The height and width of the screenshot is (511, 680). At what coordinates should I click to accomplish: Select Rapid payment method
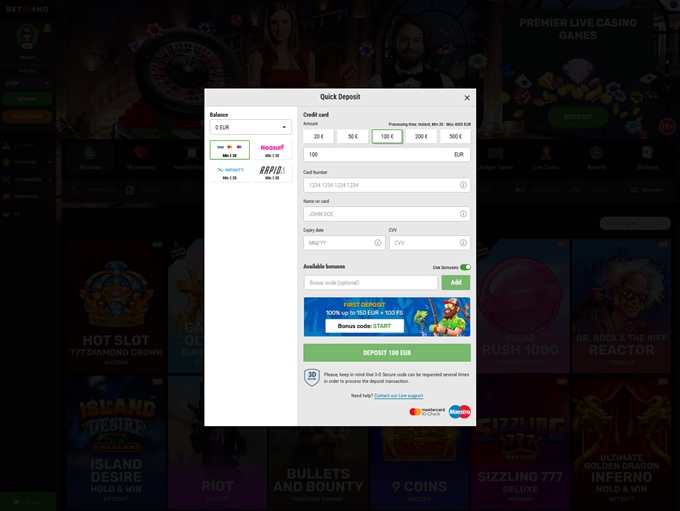[271, 172]
